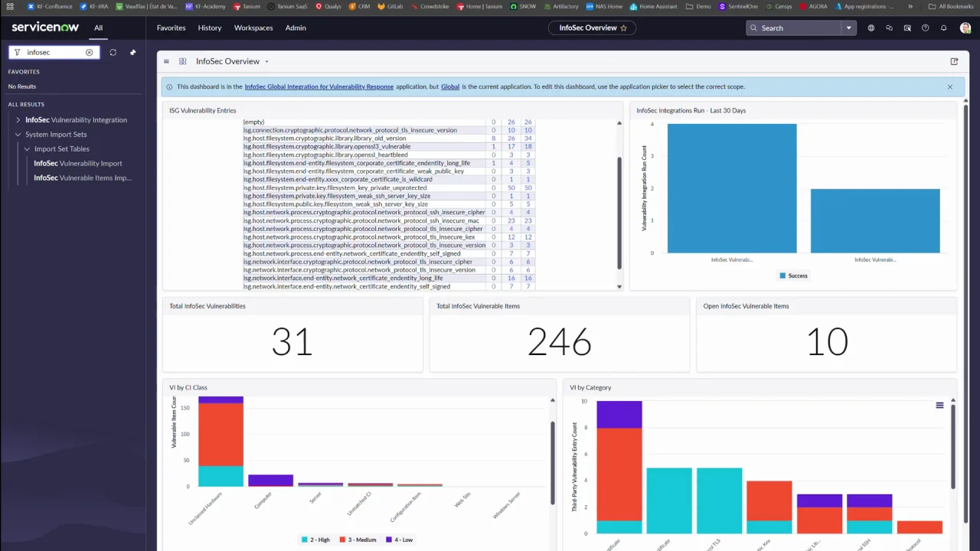Screen dimensions: 980x551
Task: Open InfoSec Vulnerability Import table
Action: click(x=78, y=163)
